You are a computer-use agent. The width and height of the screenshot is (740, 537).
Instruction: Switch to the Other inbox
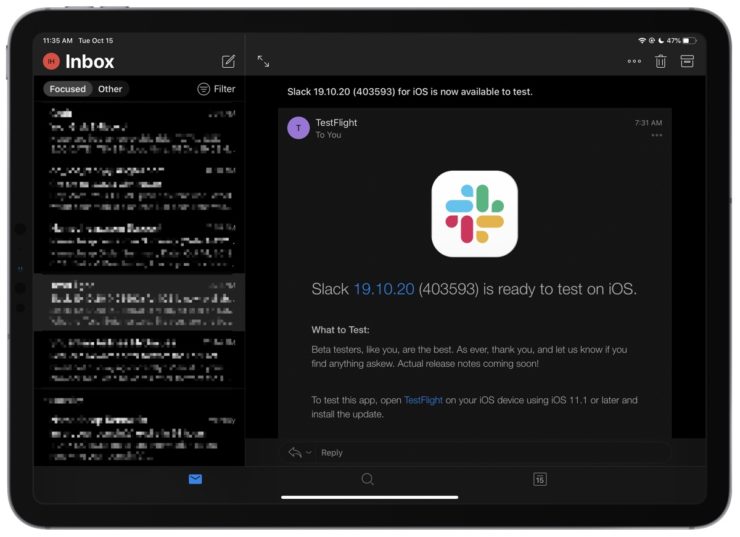coord(110,89)
